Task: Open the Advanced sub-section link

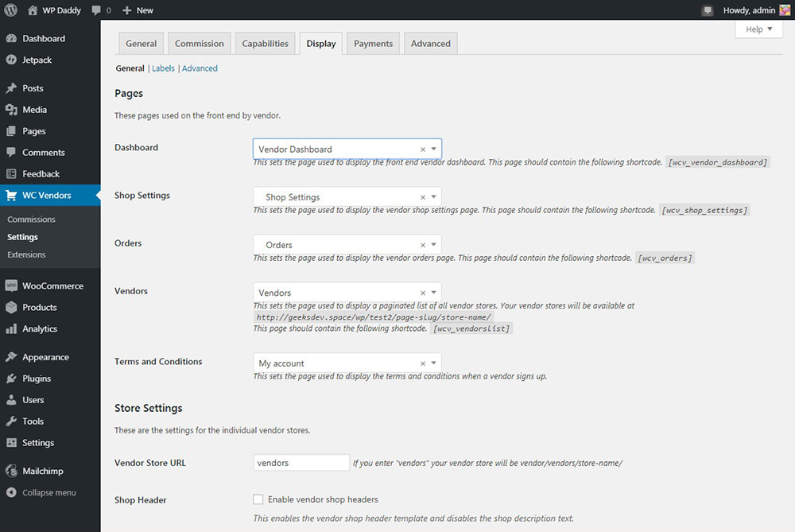Action: click(200, 68)
